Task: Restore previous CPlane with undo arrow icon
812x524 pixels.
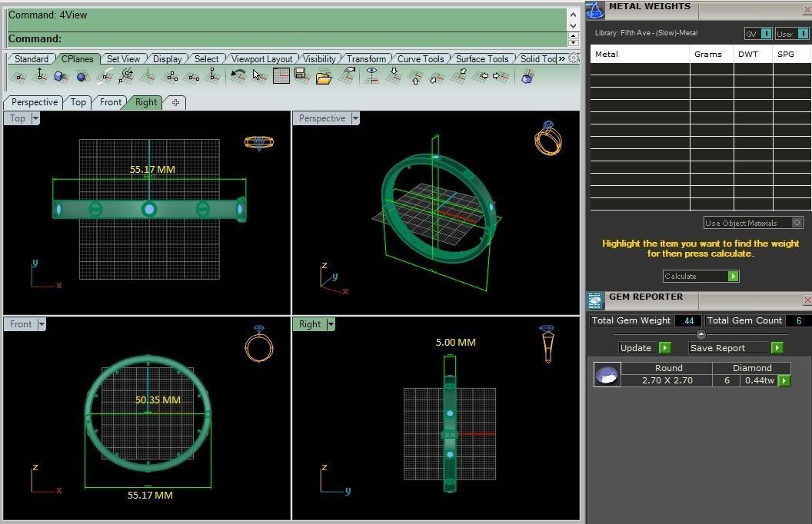Action: coord(237,76)
